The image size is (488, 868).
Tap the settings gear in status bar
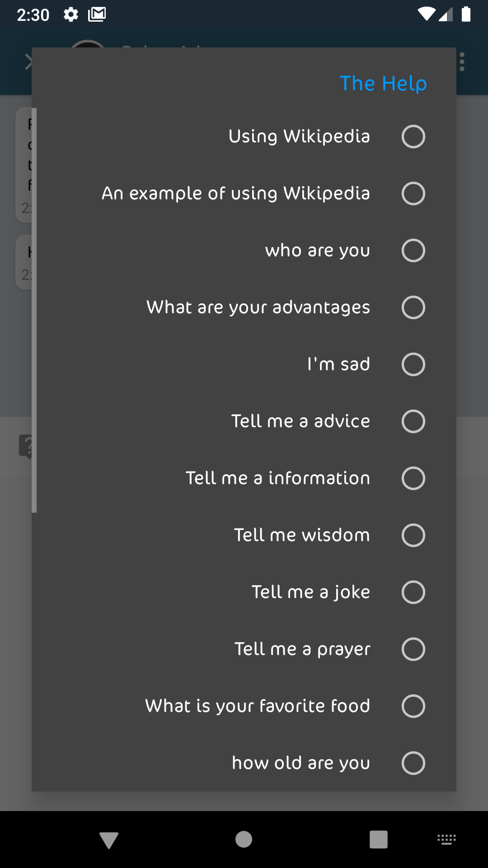click(71, 15)
